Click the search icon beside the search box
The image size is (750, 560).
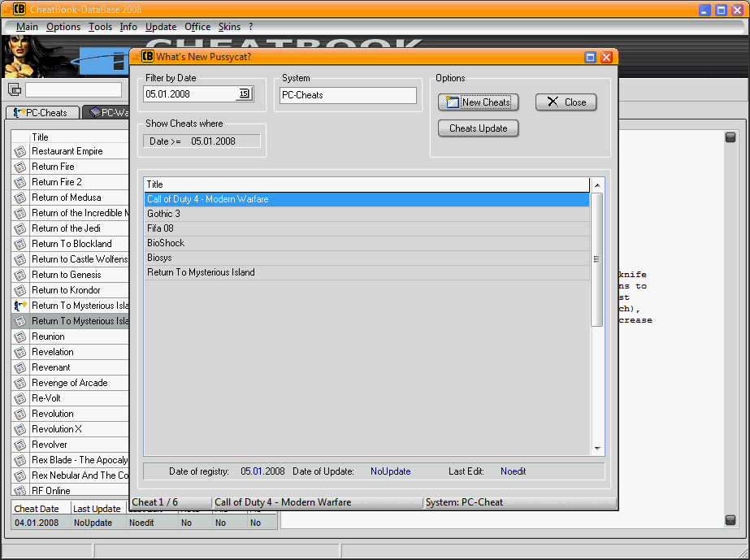click(15, 89)
